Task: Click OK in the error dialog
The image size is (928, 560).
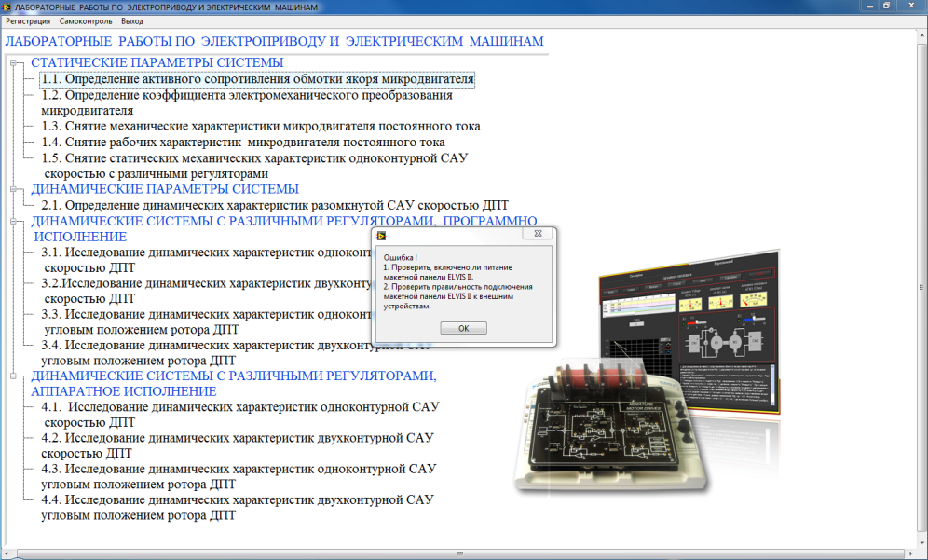Action: click(463, 328)
